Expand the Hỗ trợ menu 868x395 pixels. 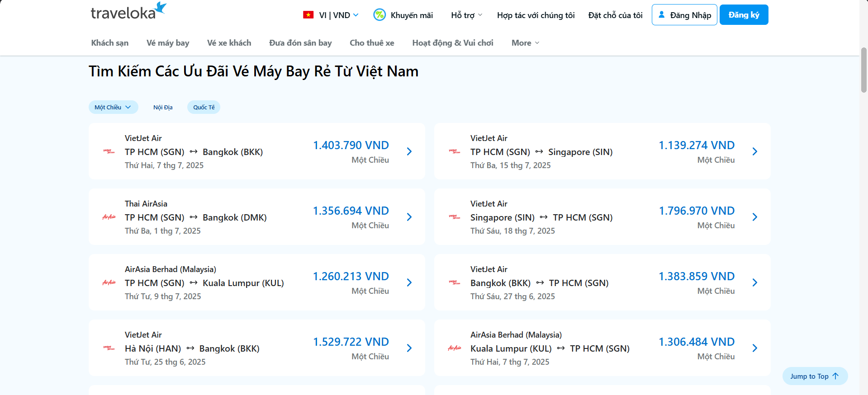pyautogui.click(x=466, y=15)
